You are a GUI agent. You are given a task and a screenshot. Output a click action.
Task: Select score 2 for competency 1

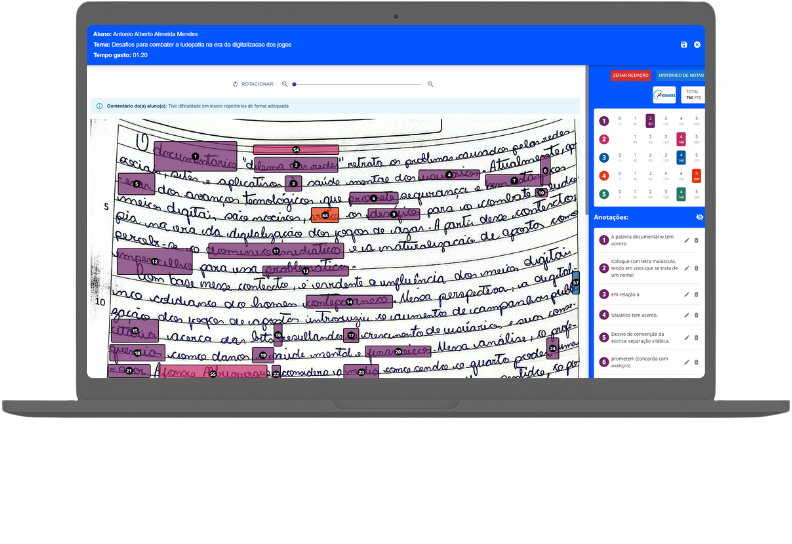click(650, 120)
